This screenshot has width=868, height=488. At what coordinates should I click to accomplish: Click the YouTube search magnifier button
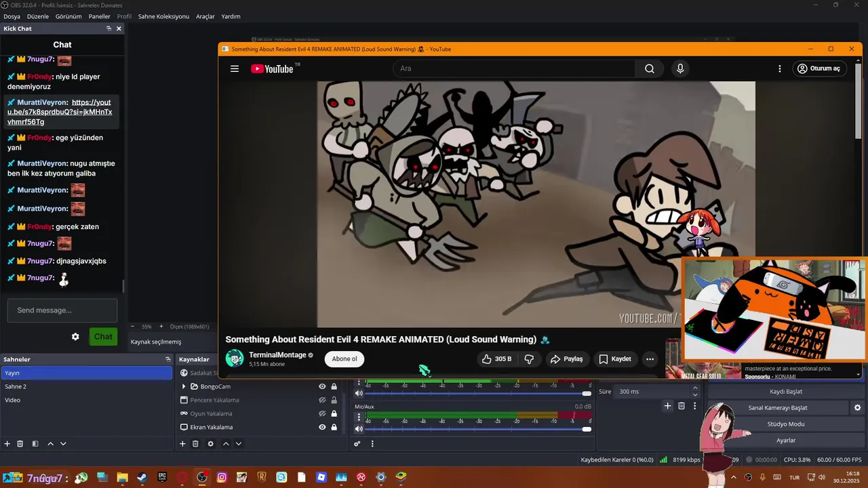650,68
